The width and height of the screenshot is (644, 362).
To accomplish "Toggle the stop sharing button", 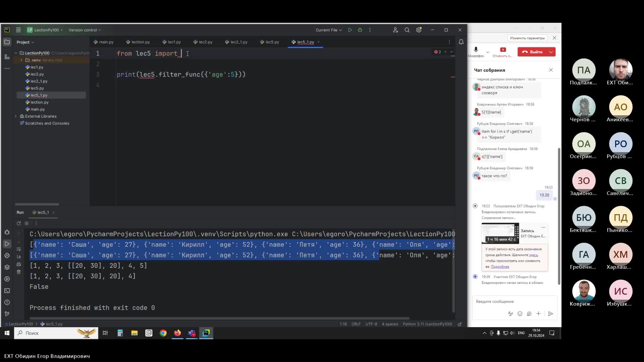I will [x=503, y=52].
